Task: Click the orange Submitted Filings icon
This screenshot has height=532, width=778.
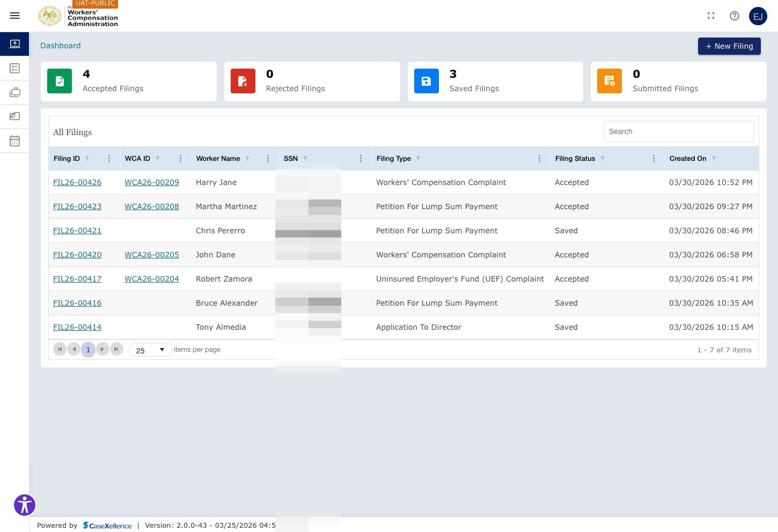Action: (x=610, y=81)
